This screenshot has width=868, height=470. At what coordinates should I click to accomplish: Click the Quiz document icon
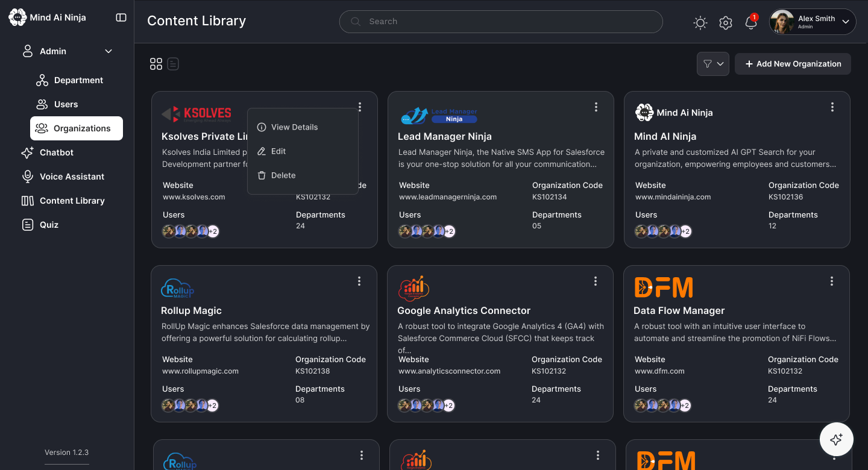click(27, 225)
